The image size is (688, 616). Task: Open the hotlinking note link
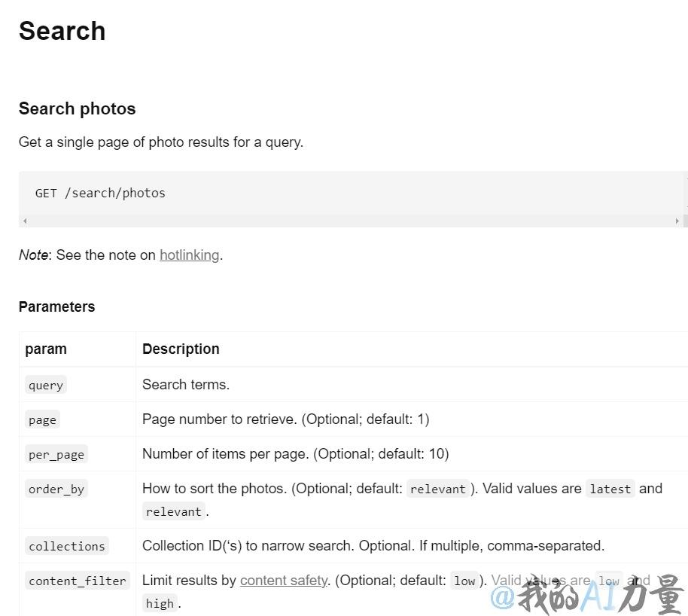click(189, 255)
